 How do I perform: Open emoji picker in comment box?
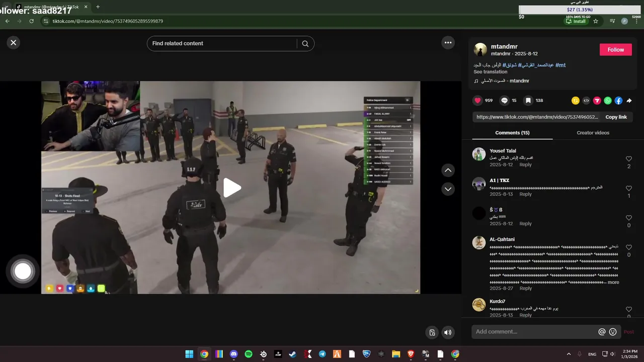pos(613,332)
